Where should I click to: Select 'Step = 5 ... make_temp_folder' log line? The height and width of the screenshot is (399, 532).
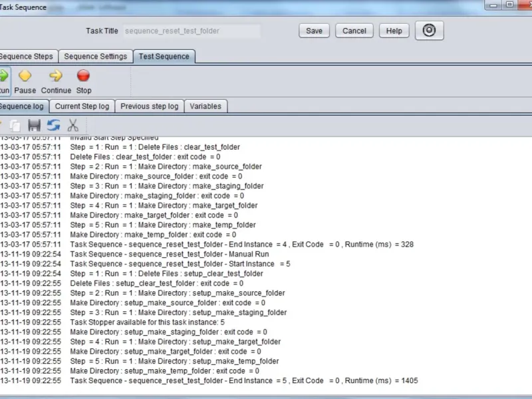pyautogui.click(x=163, y=225)
